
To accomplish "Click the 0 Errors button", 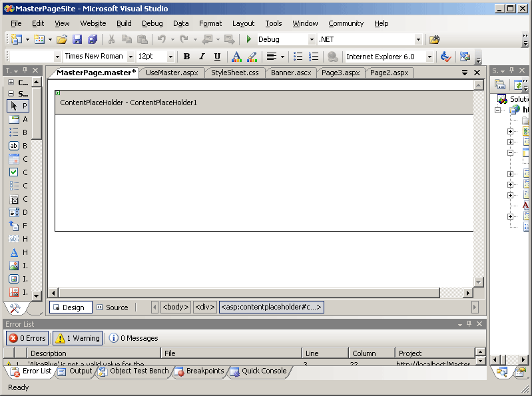I will [x=27, y=338].
